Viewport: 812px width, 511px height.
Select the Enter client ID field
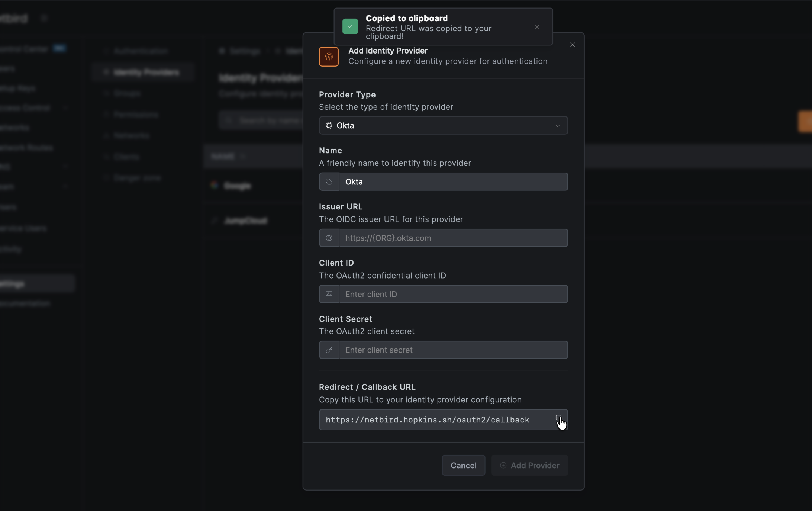pos(453,294)
